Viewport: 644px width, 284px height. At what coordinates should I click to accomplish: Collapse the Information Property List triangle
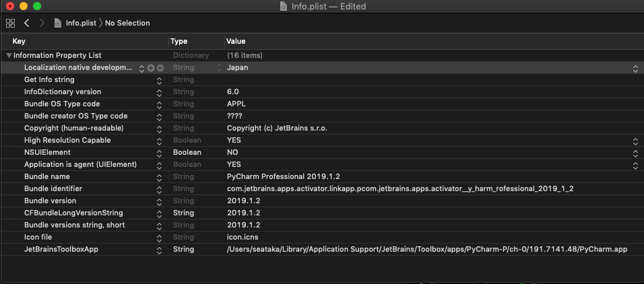click(x=9, y=55)
